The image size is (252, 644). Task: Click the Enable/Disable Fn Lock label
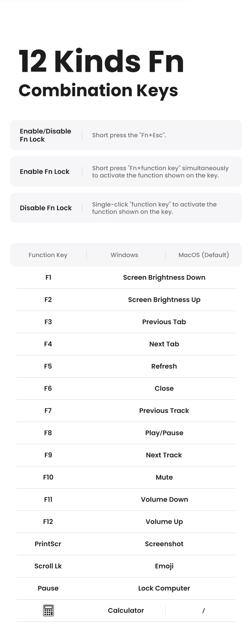click(x=46, y=135)
